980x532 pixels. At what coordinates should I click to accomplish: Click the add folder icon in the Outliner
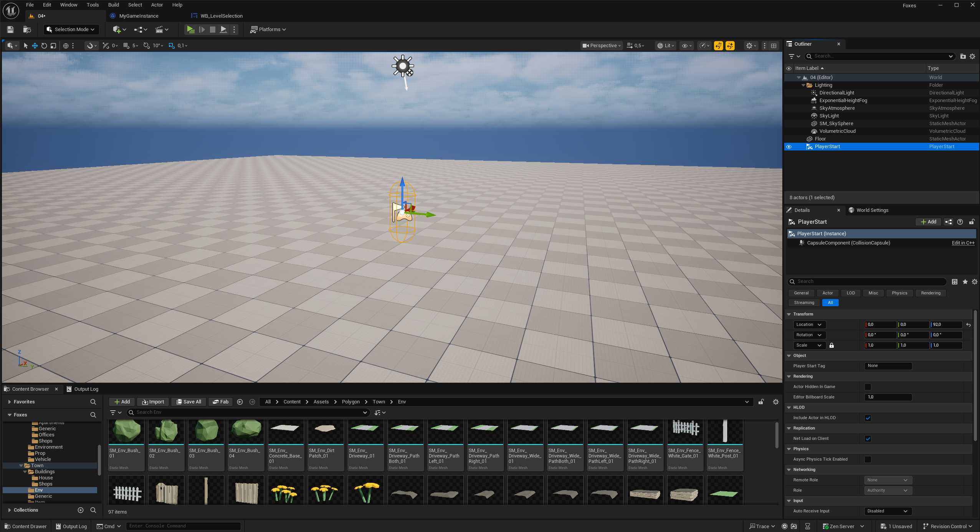coord(963,56)
